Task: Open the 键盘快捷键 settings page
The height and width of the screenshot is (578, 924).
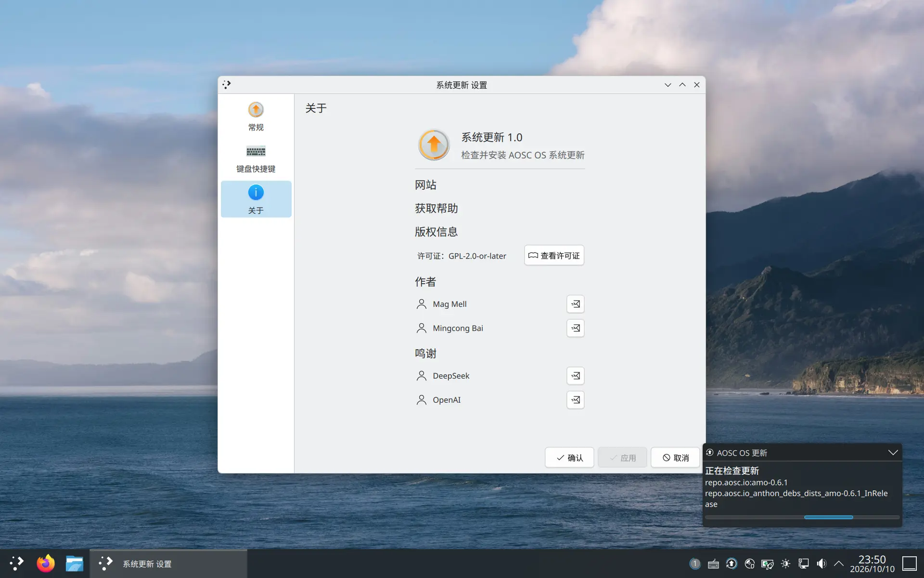Action: (x=256, y=158)
